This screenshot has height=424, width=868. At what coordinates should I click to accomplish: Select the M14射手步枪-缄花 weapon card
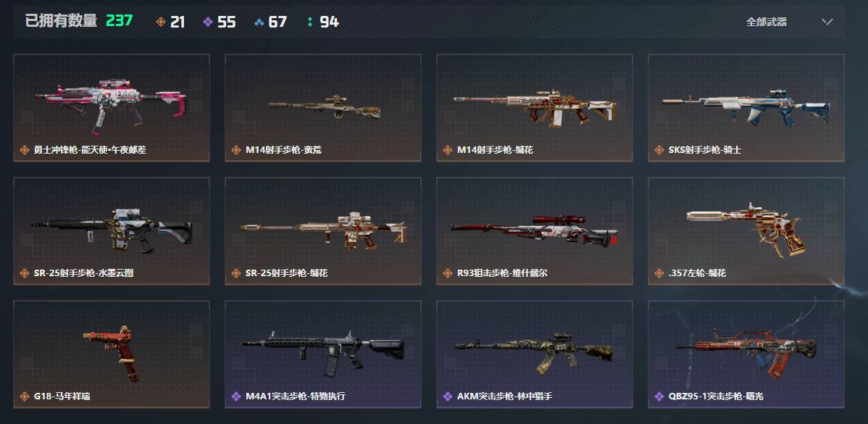click(x=534, y=108)
